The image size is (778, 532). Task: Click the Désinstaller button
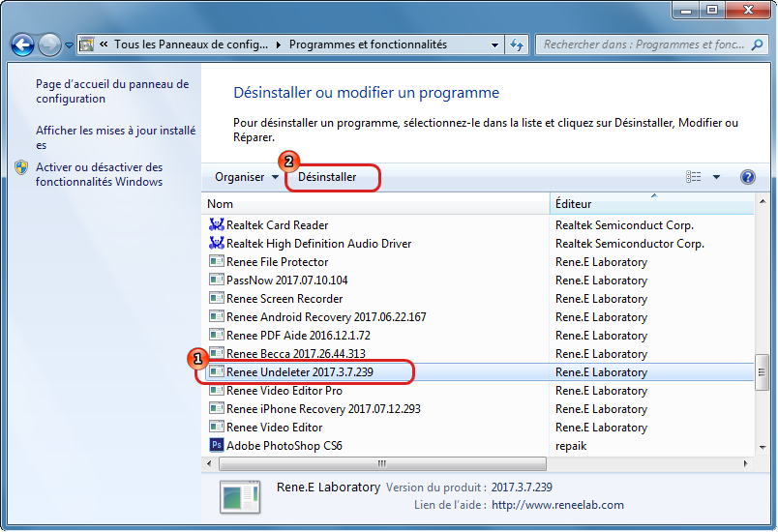327,177
